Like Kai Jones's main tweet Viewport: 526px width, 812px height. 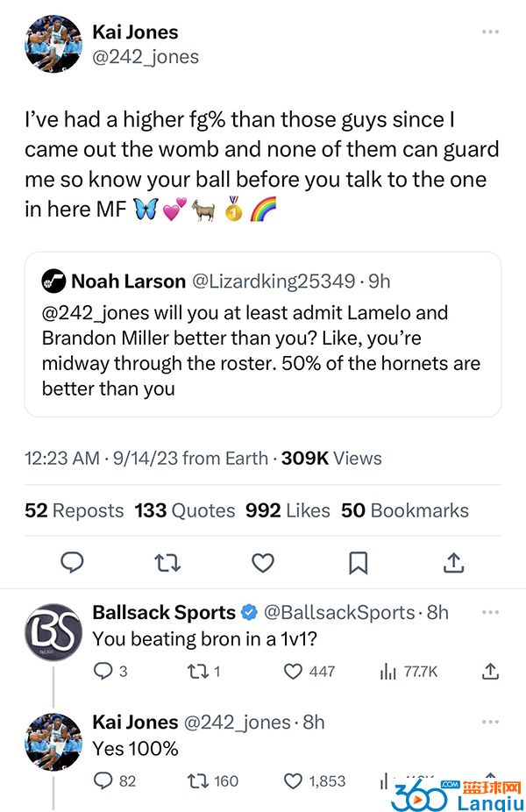pos(263,562)
